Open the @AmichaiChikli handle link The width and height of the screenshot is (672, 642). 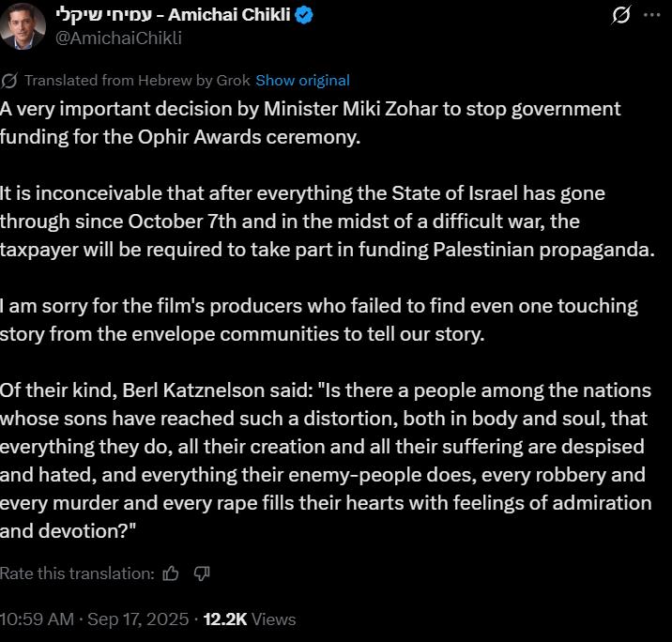click(121, 38)
